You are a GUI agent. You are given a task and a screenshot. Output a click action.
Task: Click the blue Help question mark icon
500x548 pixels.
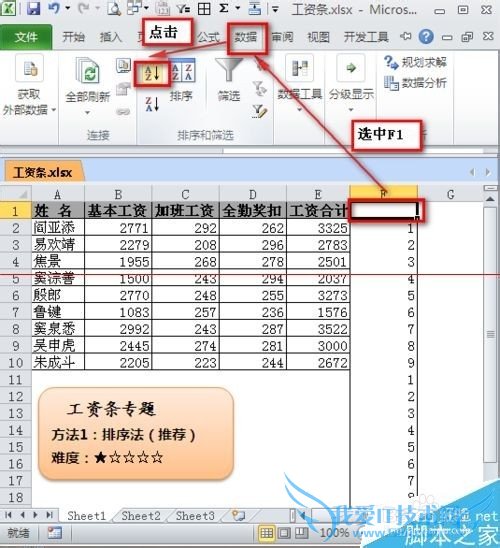pyautogui.click(x=426, y=36)
